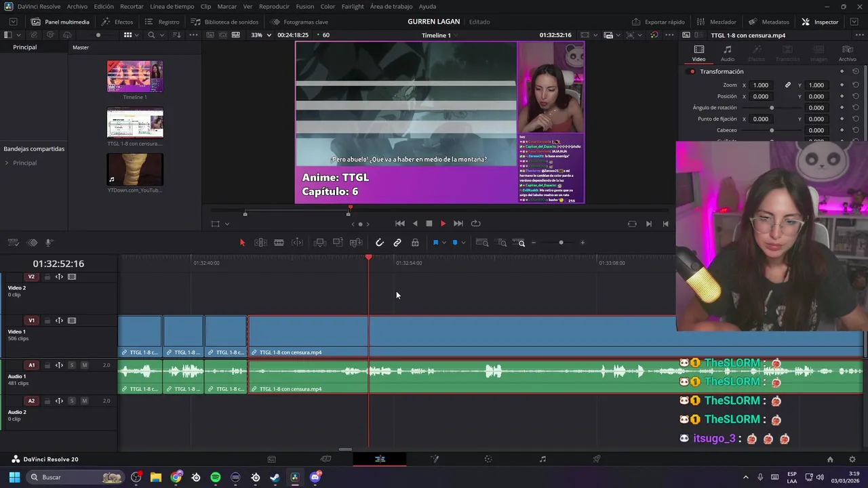This screenshot has height=488, width=868.
Task: Click Exportar rápido button
Action: (658, 22)
